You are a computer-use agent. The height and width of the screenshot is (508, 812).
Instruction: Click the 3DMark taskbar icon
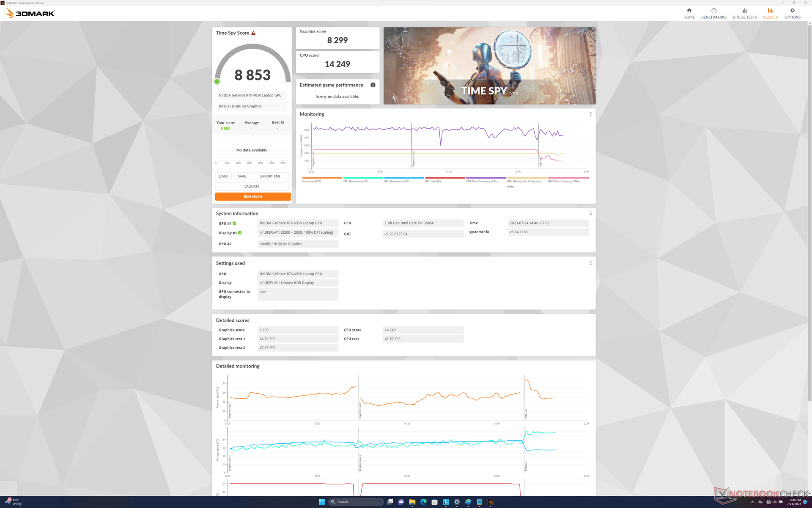491,502
